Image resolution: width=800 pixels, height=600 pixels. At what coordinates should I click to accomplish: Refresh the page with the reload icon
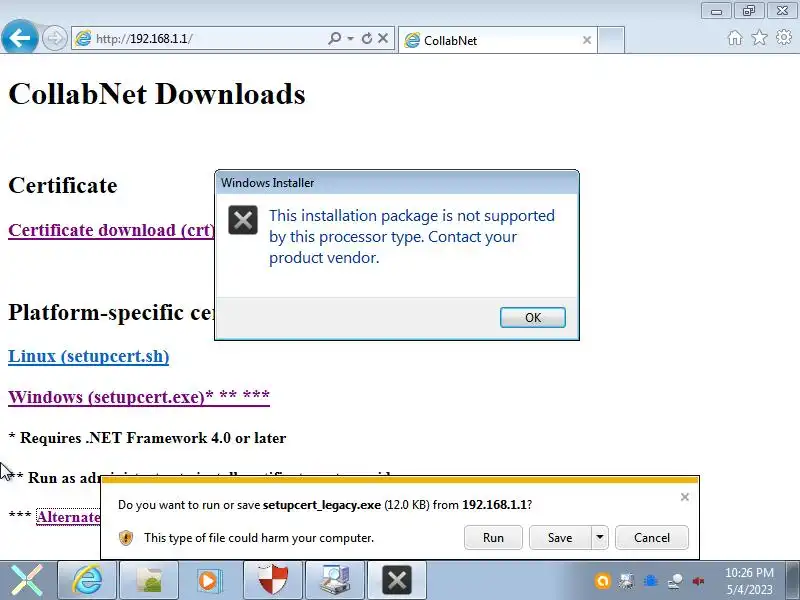pyautogui.click(x=366, y=38)
